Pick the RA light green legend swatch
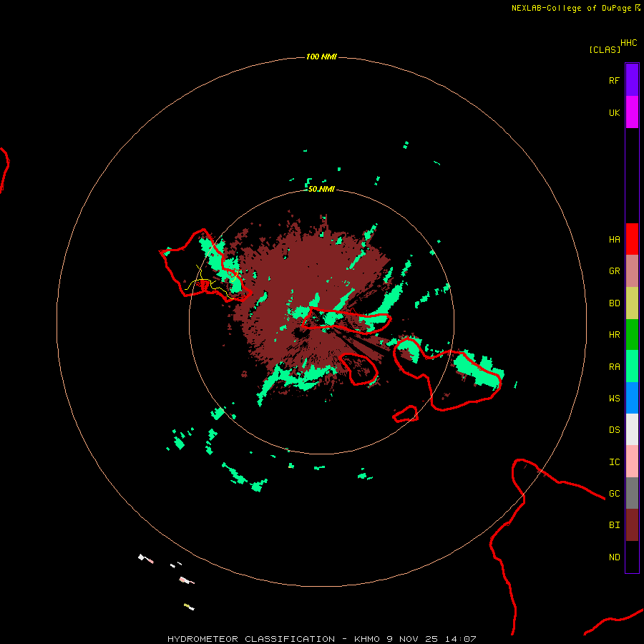This screenshot has width=644, height=644. 632,366
